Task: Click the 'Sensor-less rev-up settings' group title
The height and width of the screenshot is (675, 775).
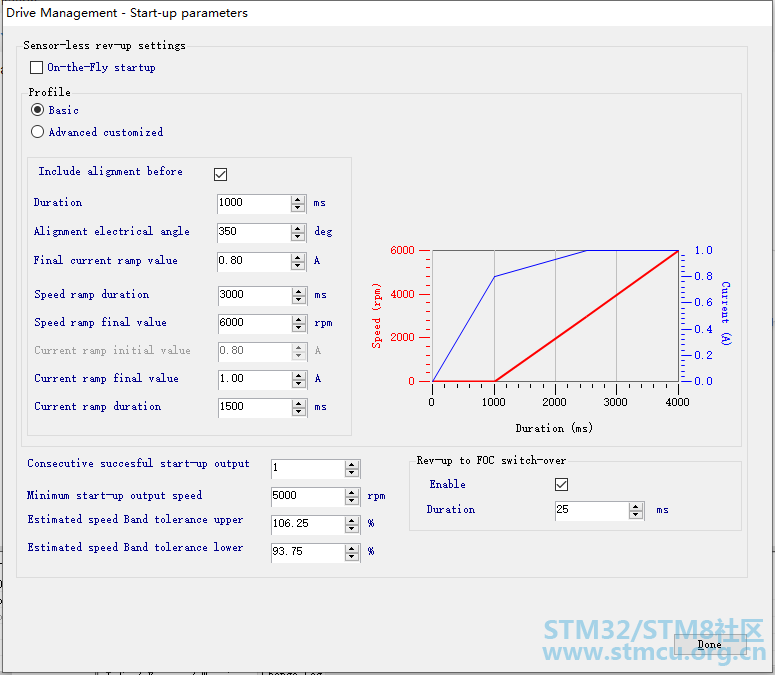Action: [x=105, y=45]
